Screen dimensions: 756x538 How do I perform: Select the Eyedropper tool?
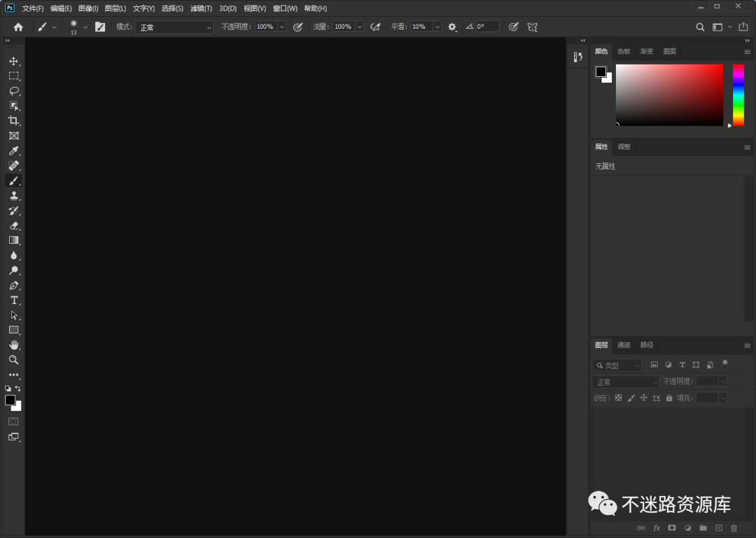(13, 151)
